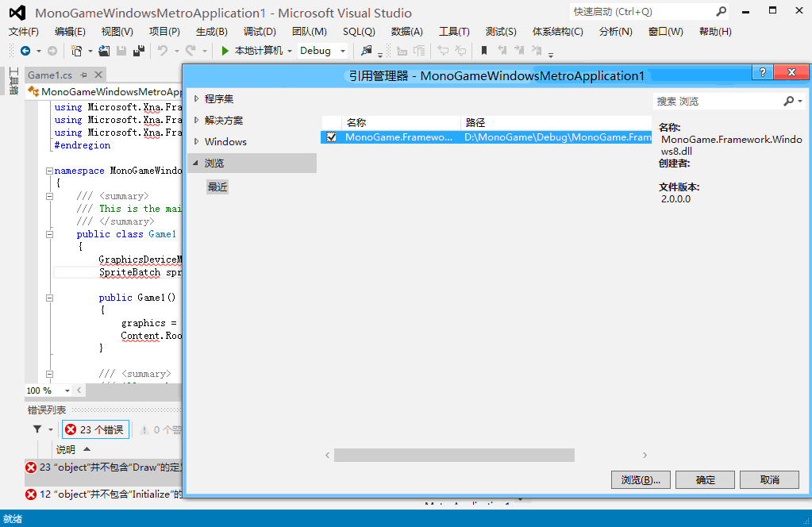The width and height of the screenshot is (812, 527).
Task: Expand the 解决方案 tree node
Action: point(196,120)
